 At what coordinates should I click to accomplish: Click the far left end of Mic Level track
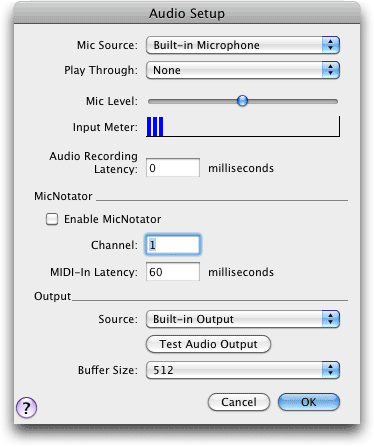[150, 101]
